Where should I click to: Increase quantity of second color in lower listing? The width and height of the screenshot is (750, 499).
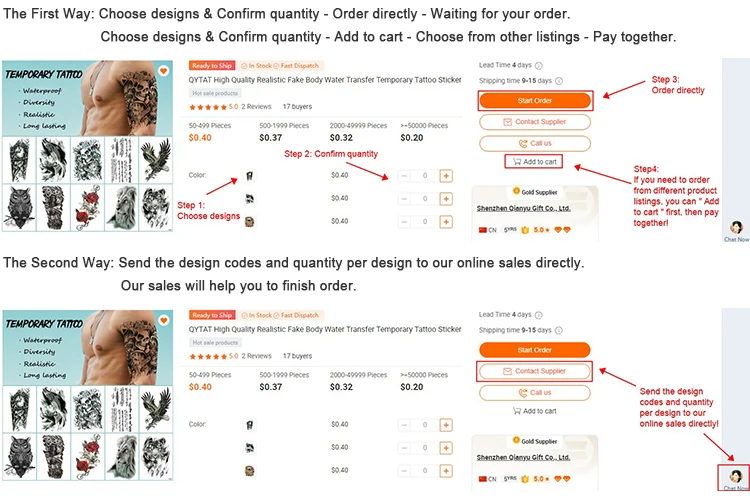tap(446, 448)
